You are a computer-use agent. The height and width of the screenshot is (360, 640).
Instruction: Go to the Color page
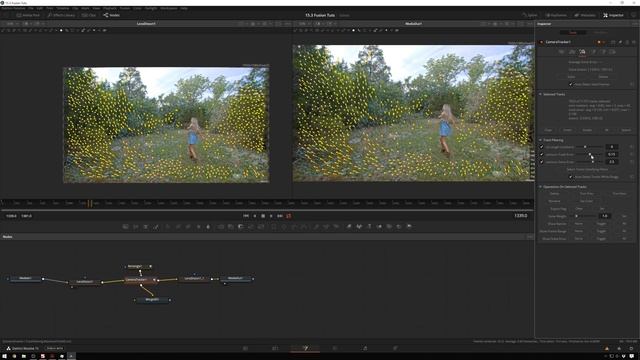tap(335, 348)
